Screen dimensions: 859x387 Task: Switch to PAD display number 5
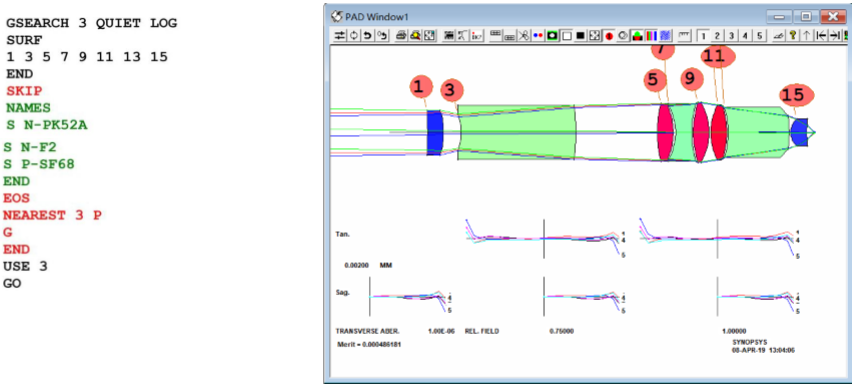pos(760,36)
